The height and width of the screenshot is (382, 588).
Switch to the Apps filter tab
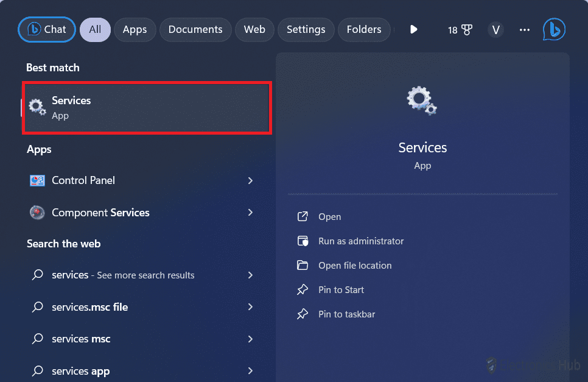135,29
